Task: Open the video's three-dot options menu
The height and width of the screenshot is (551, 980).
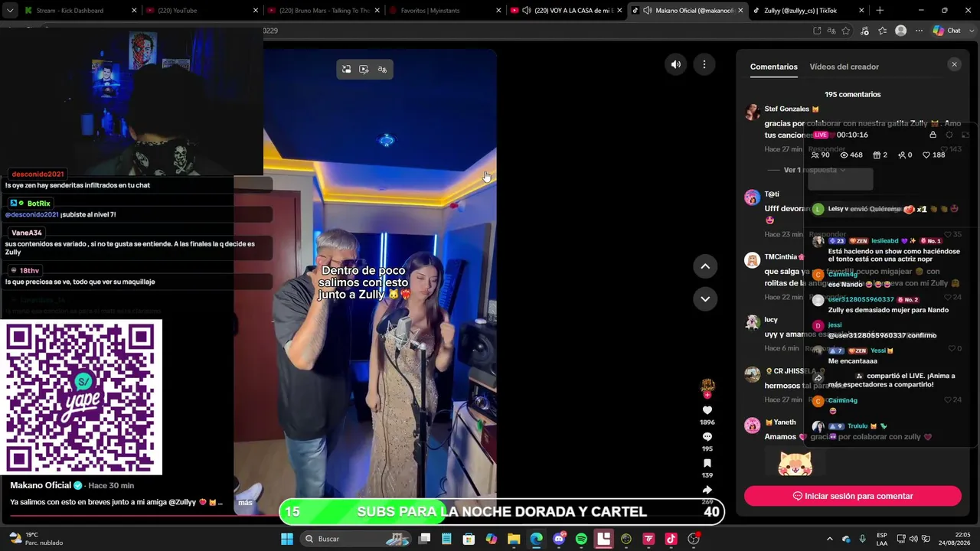Action: [704, 65]
